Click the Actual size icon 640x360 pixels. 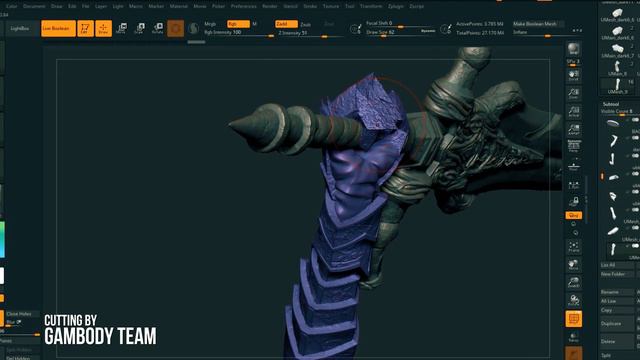tap(573, 111)
